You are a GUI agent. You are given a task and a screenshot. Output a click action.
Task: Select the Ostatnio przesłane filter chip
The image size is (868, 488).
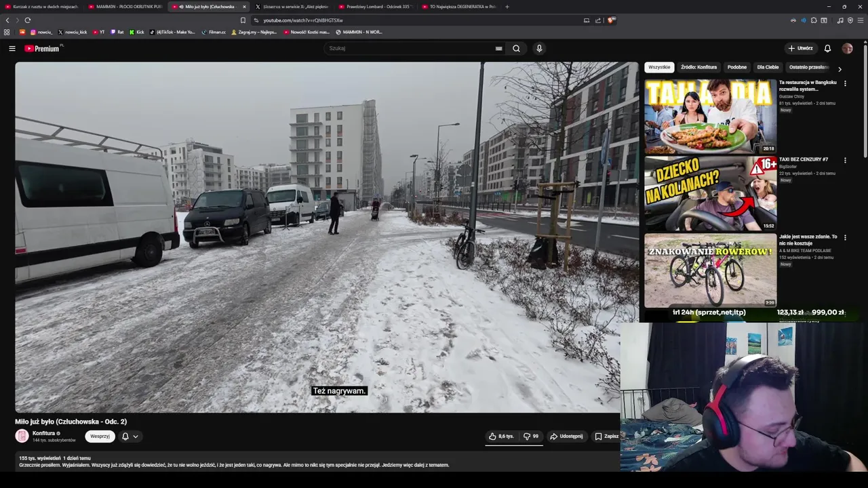coord(809,67)
